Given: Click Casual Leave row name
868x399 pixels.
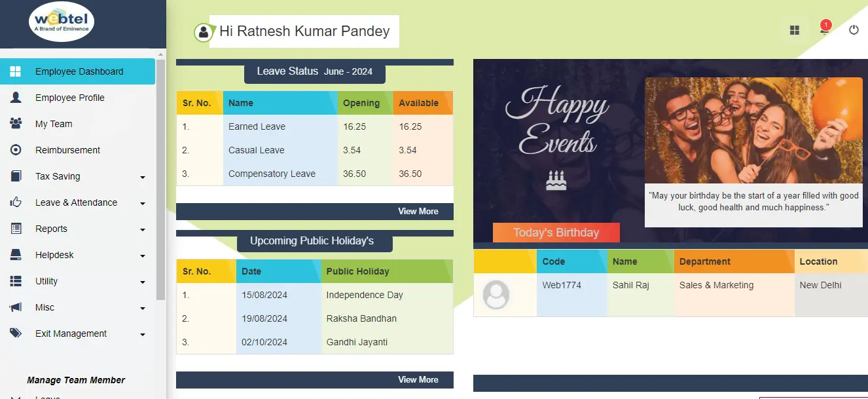Looking at the screenshot, I should pyautogui.click(x=256, y=150).
